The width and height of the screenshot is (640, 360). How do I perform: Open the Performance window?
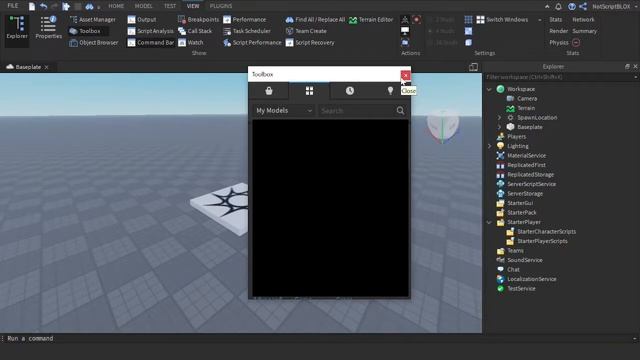(x=244, y=20)
